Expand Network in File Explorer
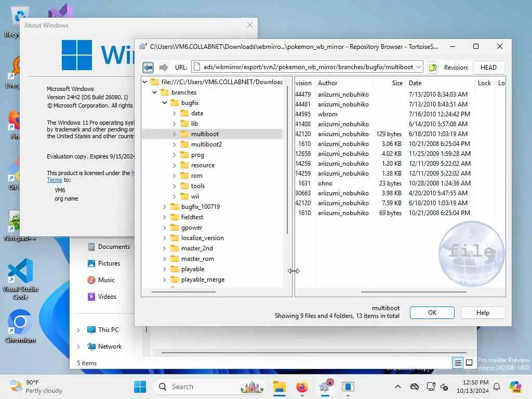The width and height of the screenshot is (532, 399). tap(78, 347)
